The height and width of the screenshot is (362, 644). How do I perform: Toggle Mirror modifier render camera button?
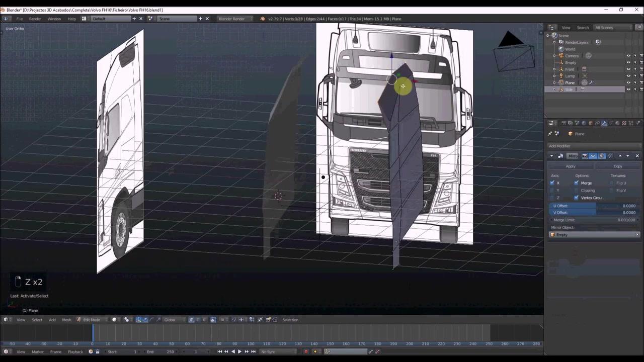(x=585, y=156)
